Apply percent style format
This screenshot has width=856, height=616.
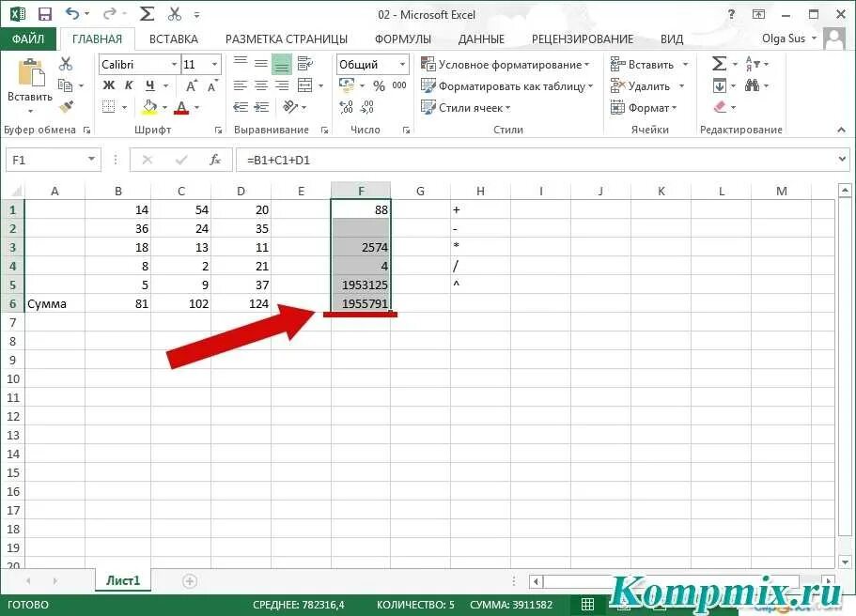tap(379, 85)
